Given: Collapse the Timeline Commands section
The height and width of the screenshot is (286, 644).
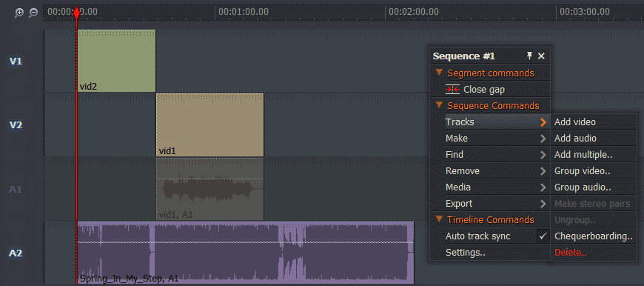Looking at the screenshot, I should click(x=439, y=219).
